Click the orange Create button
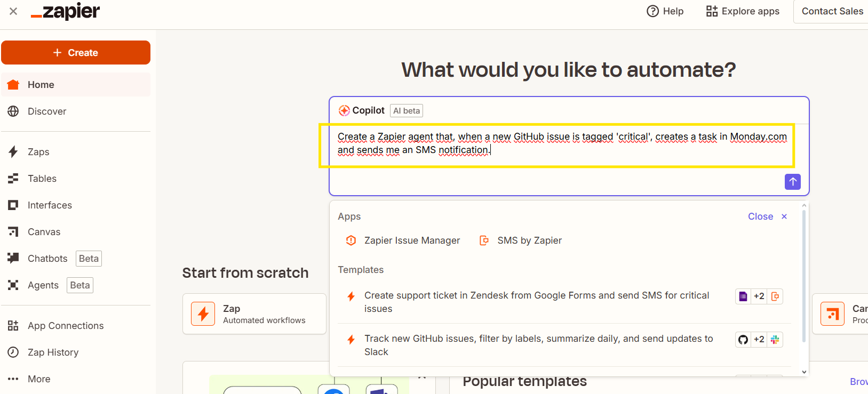 [x=76, y=52]
